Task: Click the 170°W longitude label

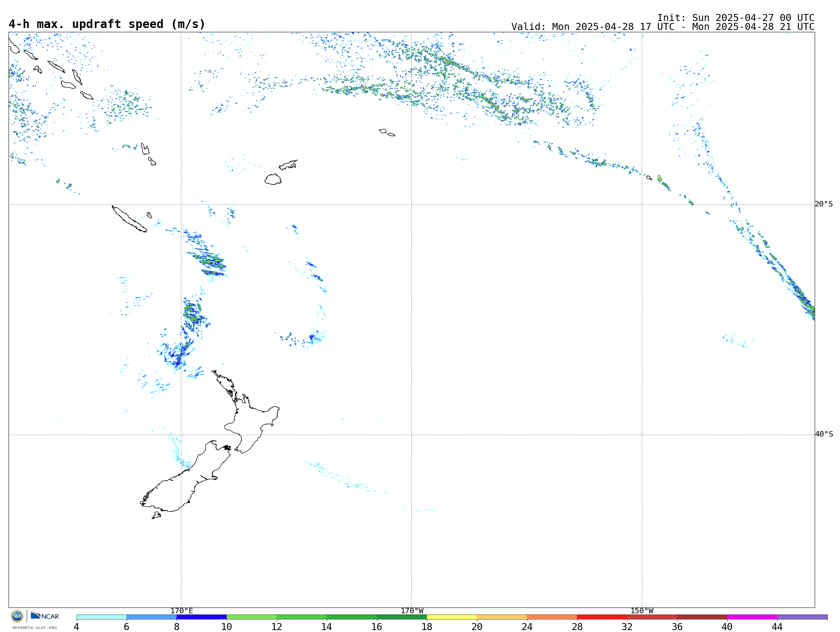Action: pos(412,611)
